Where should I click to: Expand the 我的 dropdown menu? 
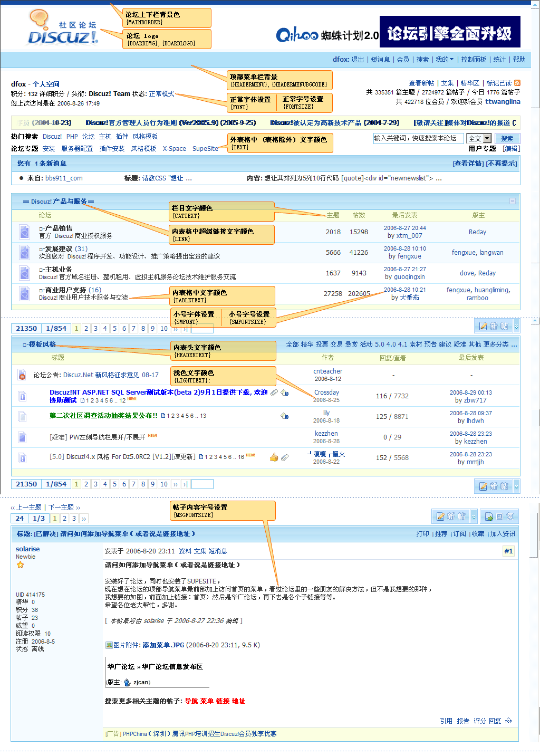click(445, 60)
